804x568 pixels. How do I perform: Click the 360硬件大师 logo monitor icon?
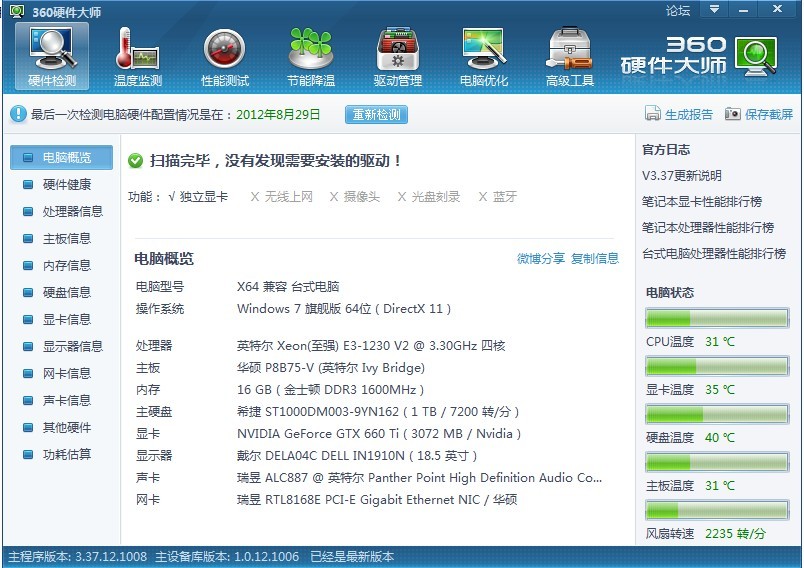(x=755, y=56)
